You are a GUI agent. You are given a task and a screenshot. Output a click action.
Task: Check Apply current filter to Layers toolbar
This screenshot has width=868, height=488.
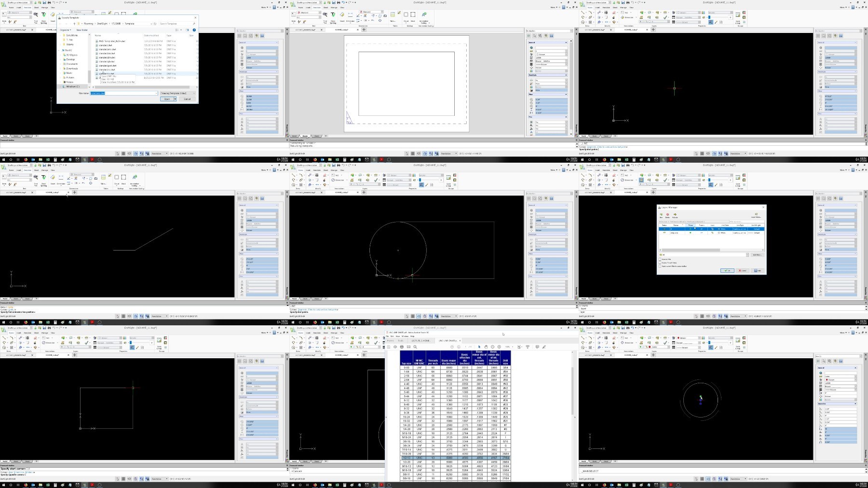pos(660,266)
